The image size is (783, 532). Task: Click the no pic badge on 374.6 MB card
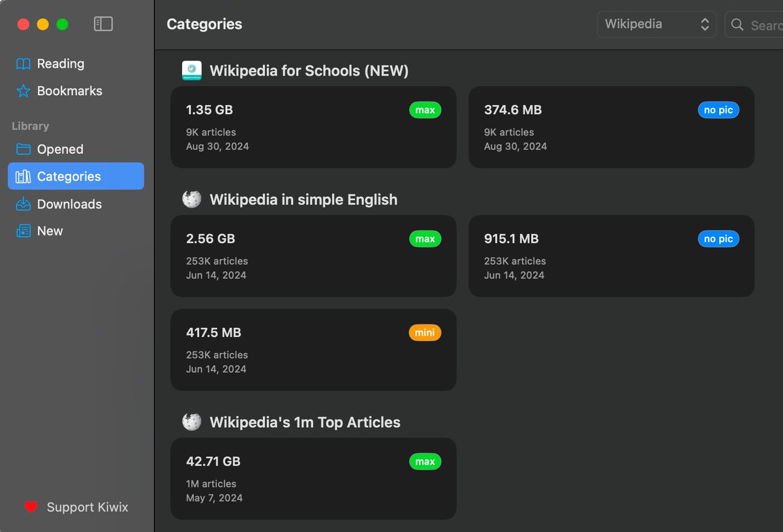pos(718,110)
